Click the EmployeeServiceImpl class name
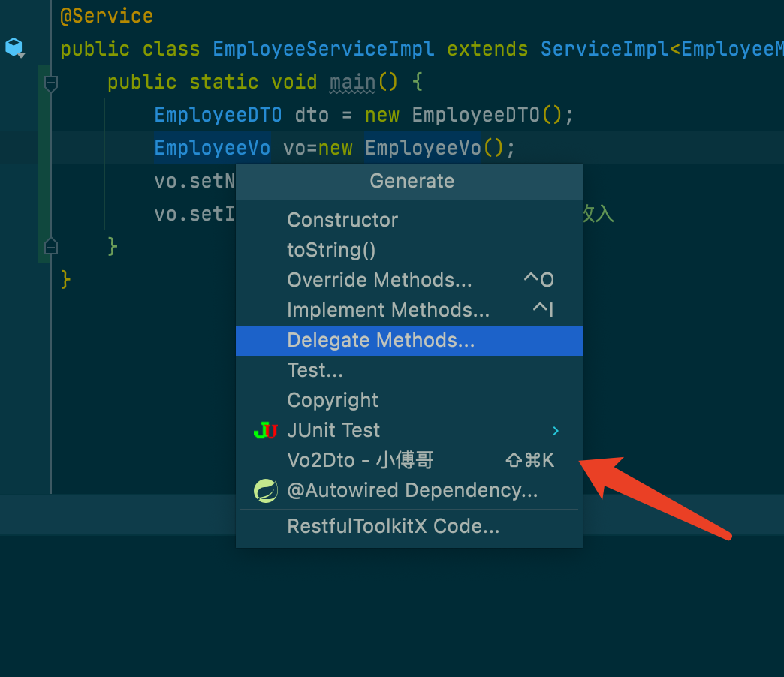Screen dimensions: 784x677 pyautogui.click(x=324, y=49)
